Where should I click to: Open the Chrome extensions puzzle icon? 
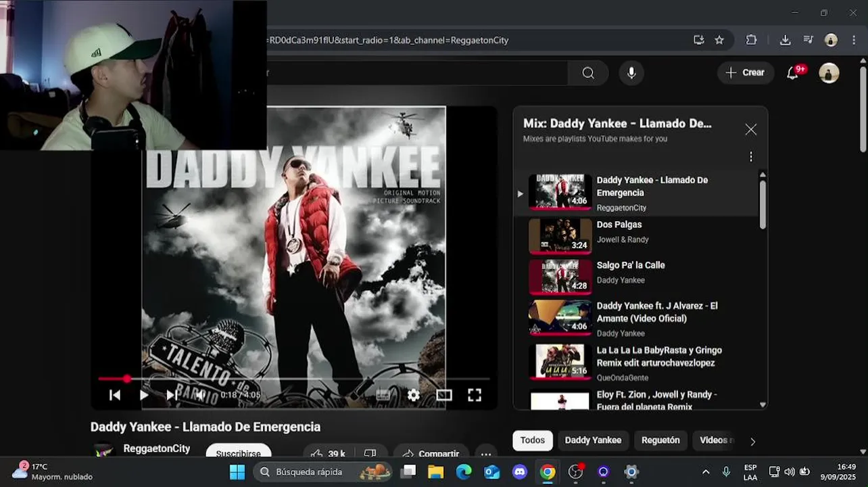pyautogui.click(x=751, y=40)
